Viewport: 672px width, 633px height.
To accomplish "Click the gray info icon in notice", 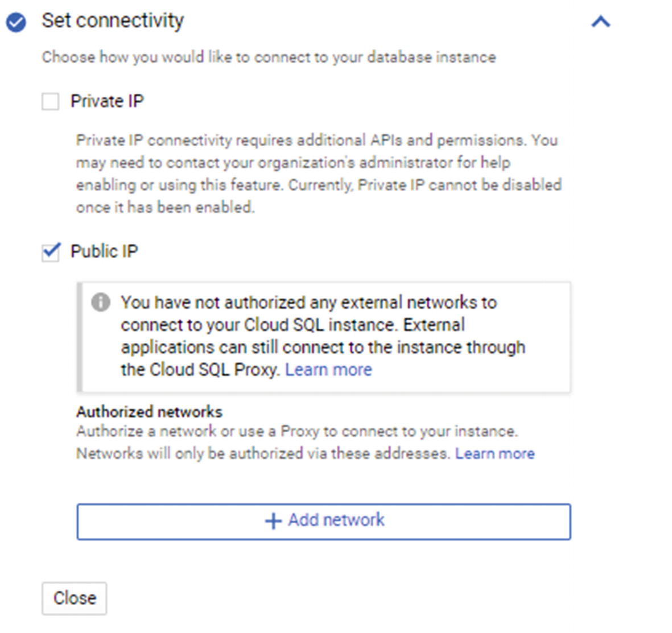I will pyautogui.click(x=101, y=303).
